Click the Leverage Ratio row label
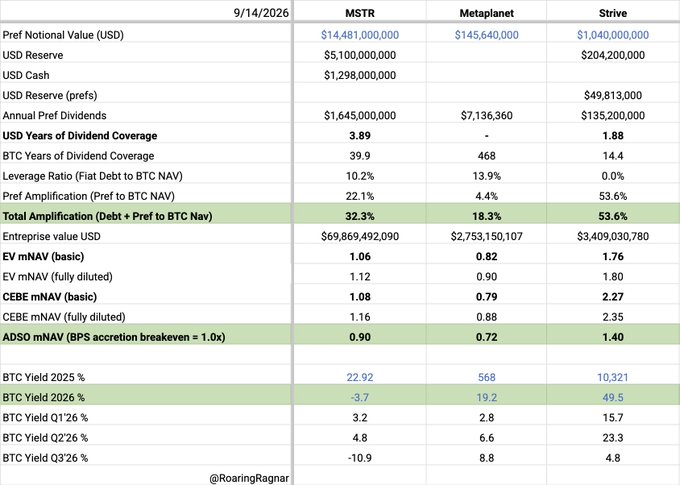Screen dimensions: 680x485 tap(92, 176)
